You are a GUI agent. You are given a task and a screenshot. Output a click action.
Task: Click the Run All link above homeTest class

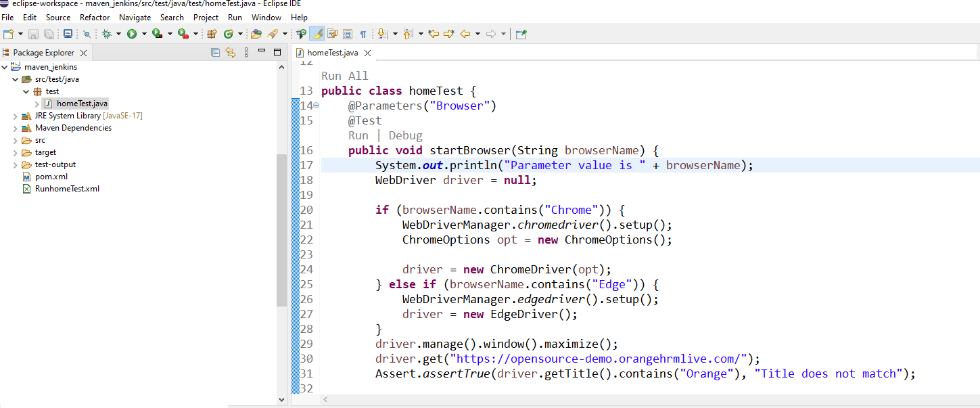tap(344, 75)
